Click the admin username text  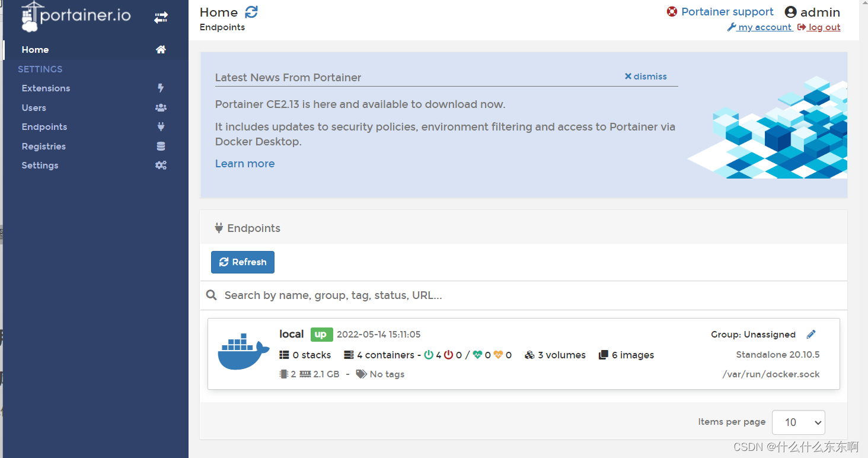coord(821,12)
